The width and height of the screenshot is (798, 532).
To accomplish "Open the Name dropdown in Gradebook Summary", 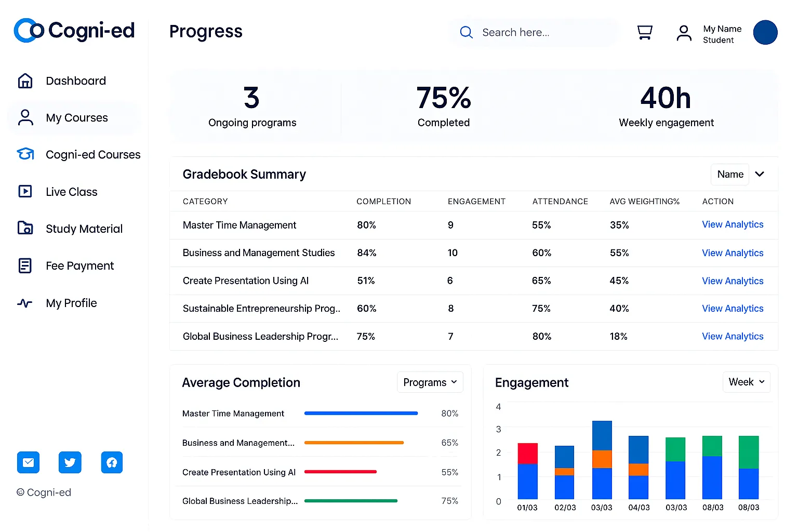I will pyautogui.click(x=730, y=175).
